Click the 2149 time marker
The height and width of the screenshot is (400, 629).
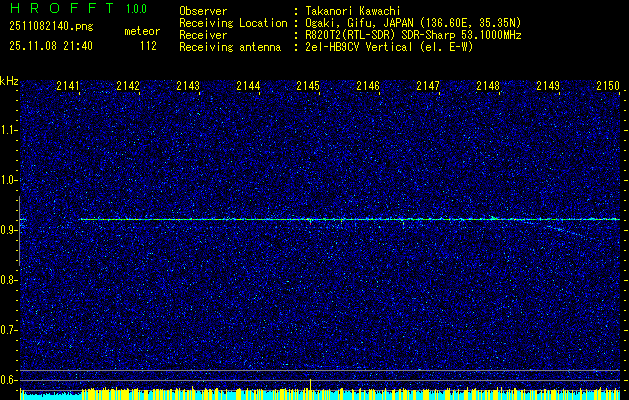tap(548, 86)
